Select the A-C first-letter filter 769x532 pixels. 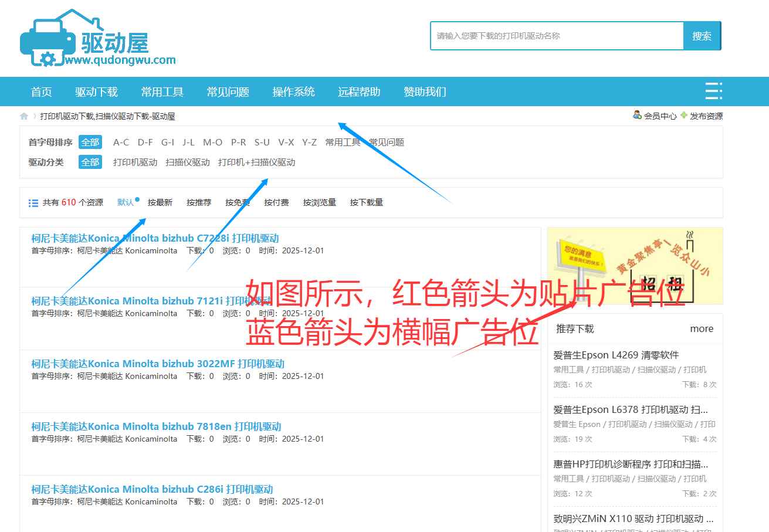pyautogui.click(x=121, y=142)
